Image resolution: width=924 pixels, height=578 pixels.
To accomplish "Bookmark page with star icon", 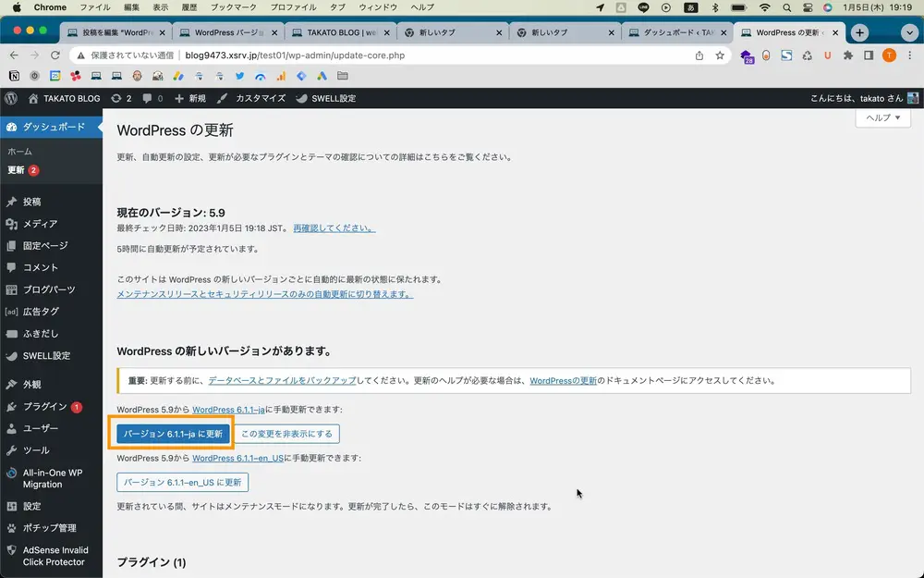I will 720,55.
